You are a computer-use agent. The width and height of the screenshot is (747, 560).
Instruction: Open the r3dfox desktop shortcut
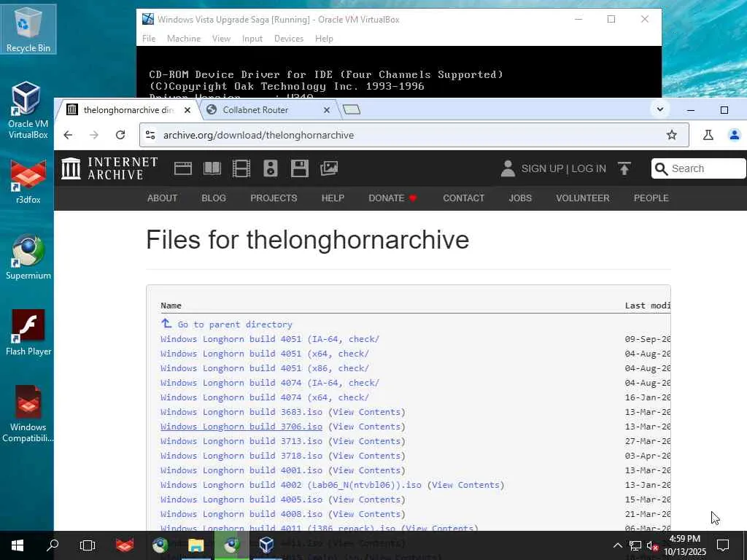click(28, 182)
